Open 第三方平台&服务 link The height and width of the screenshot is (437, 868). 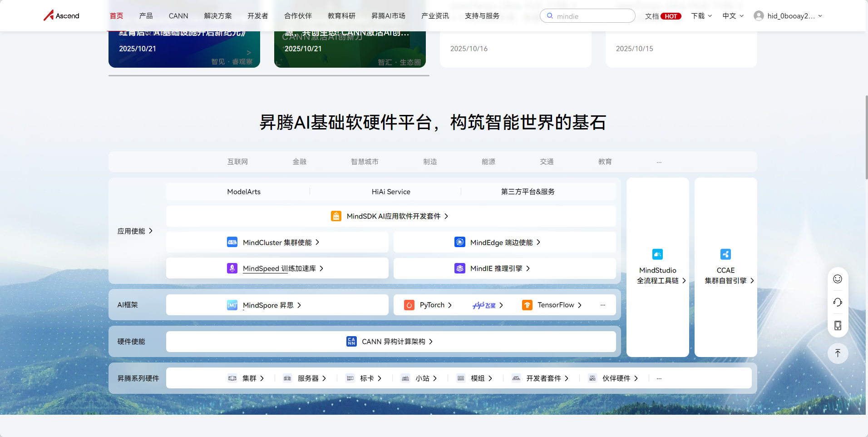tap(528, 192)
